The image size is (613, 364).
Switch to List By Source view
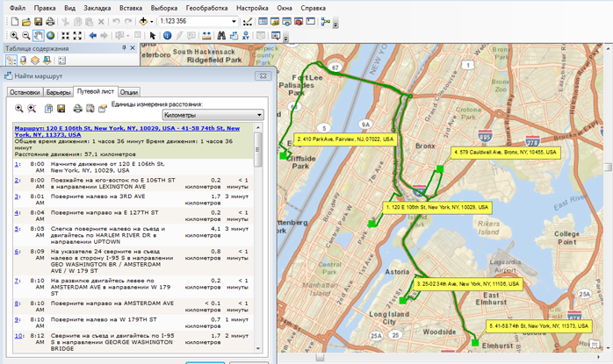click(x=23, y=61)
